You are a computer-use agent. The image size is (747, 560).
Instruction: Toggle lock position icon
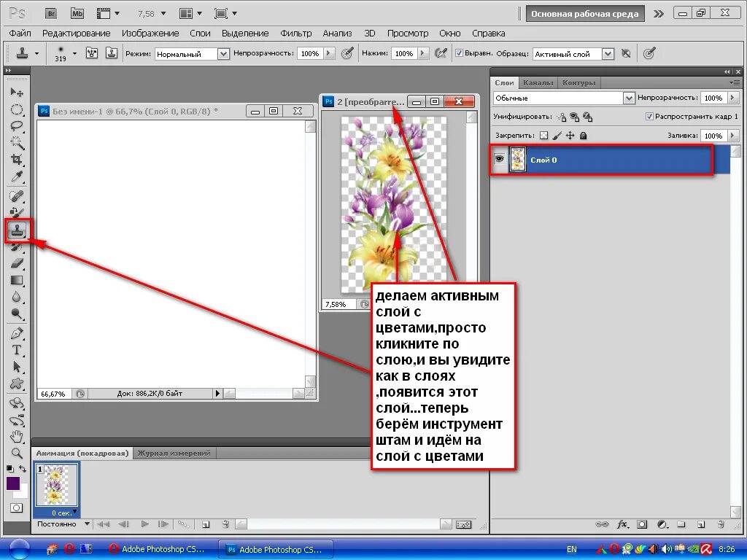pos(570,136)
